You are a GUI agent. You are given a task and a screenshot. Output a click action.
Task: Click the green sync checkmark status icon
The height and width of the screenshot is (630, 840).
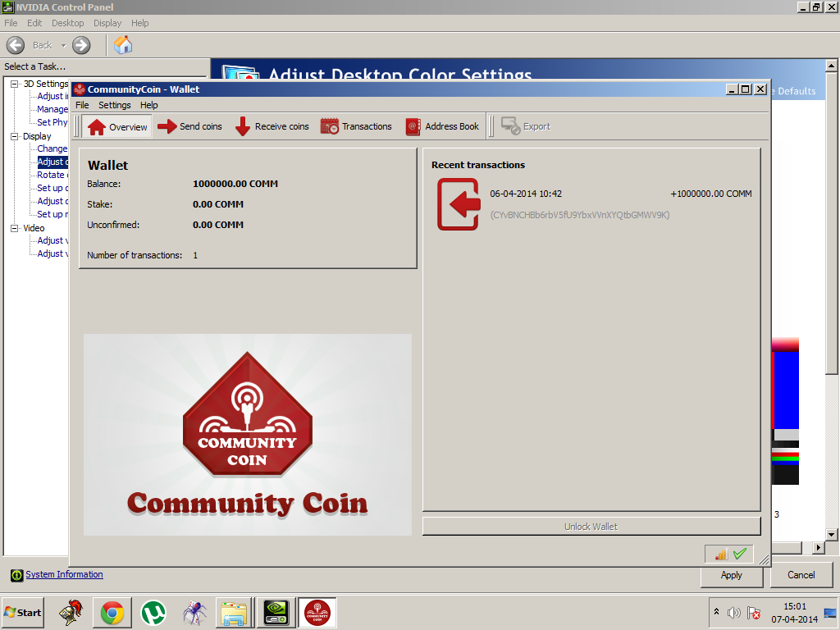pyautogui.click(x=740, y=554)
